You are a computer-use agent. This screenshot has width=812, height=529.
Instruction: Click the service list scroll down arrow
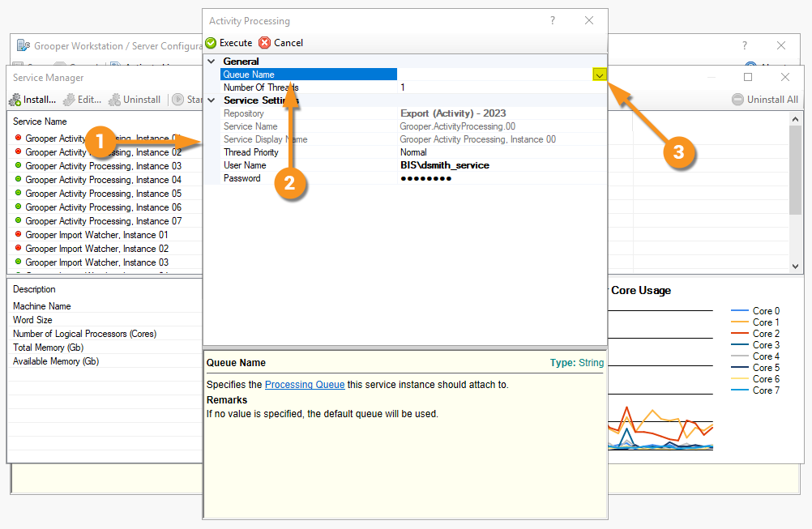coord(796,266)
